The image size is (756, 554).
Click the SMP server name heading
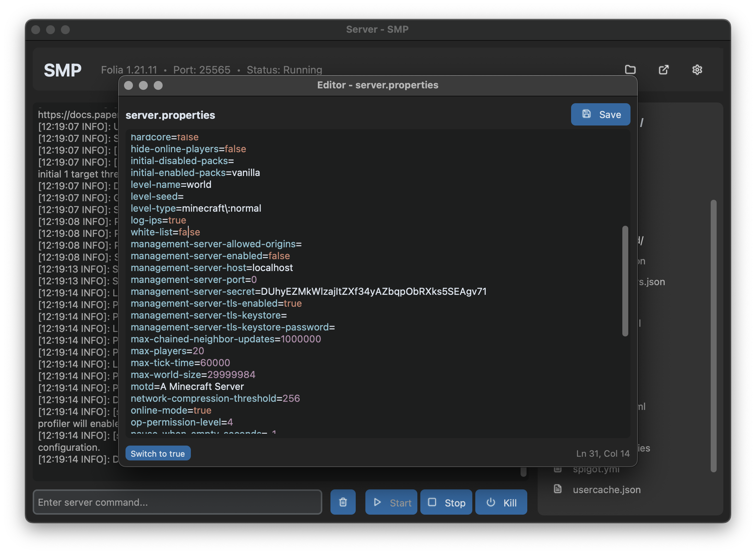click(63, 70)
